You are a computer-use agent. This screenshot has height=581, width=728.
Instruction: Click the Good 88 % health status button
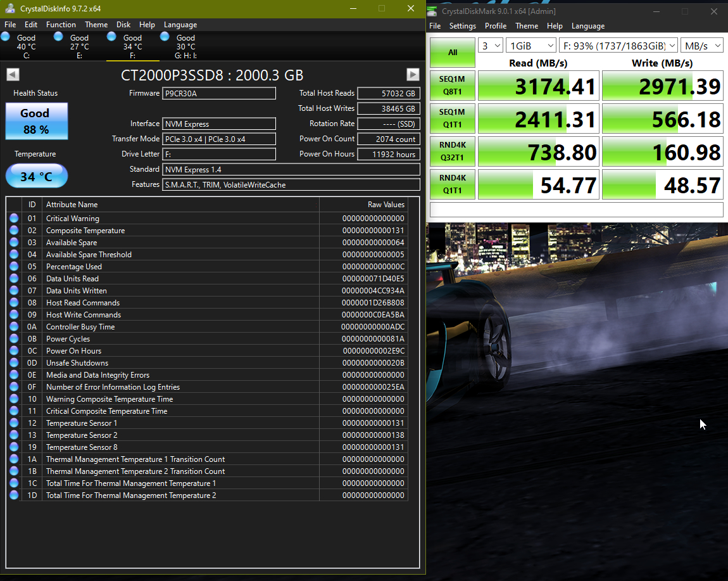37,121
